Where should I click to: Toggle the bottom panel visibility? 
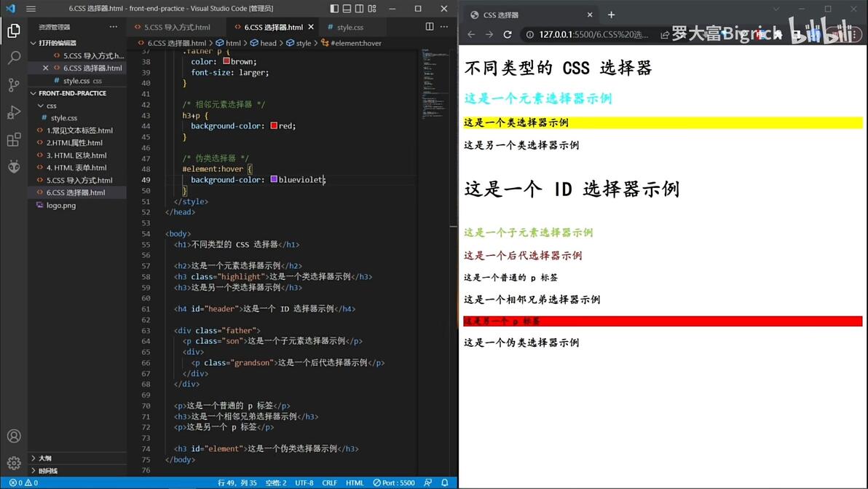347,8
